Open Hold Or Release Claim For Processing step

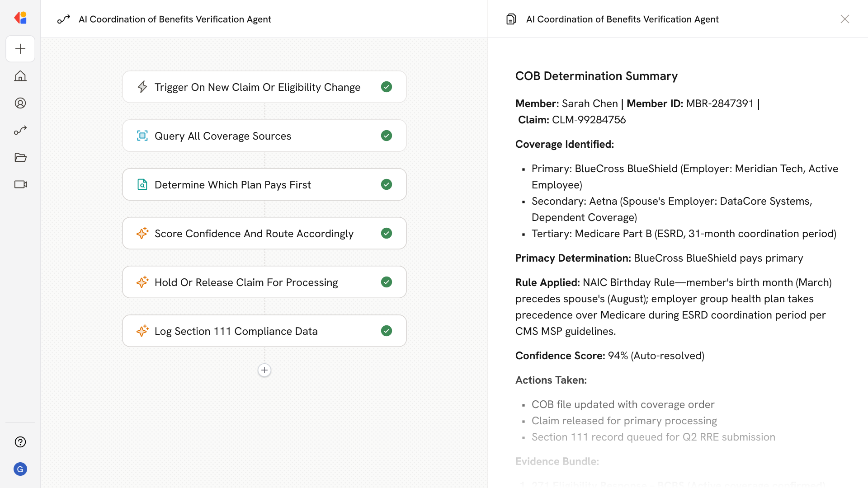pos(246,282)
